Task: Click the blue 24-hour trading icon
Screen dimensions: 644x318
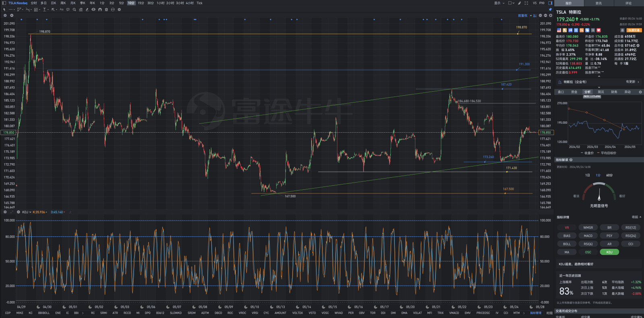Action: pyautogui.click(x=570, y=30)
